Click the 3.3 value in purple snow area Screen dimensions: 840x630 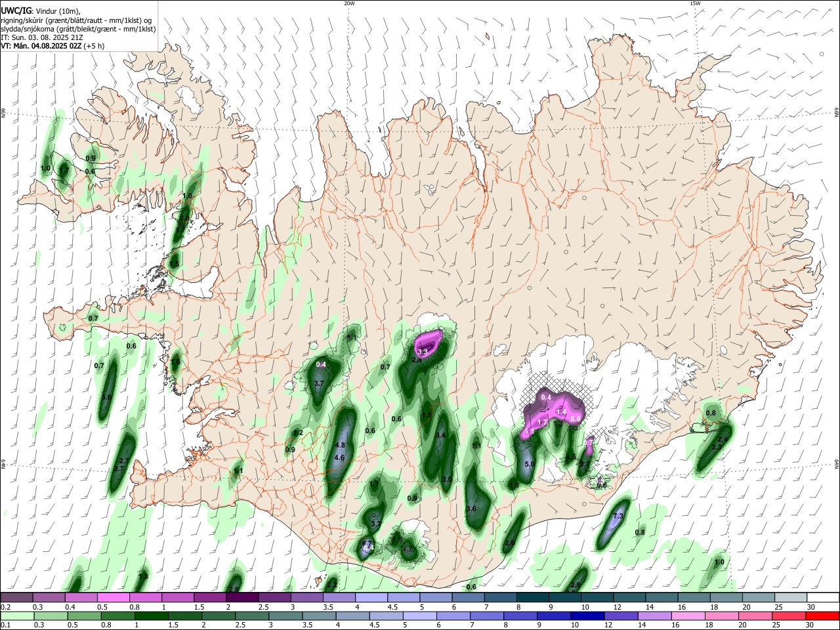point(423,352)
